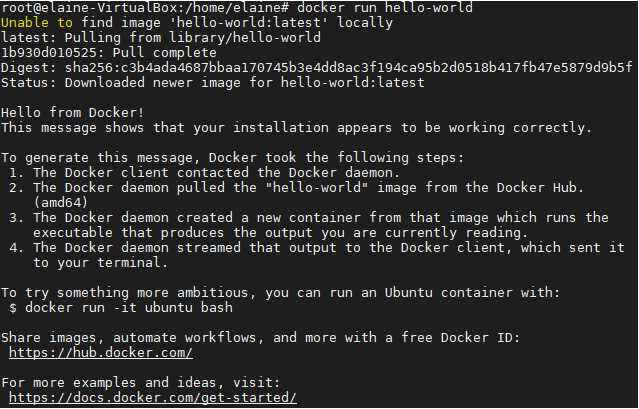Click the root@elaine-VirtualBox prompt text
This screenshot has height=409, width=639.
[x=145, y=7]
